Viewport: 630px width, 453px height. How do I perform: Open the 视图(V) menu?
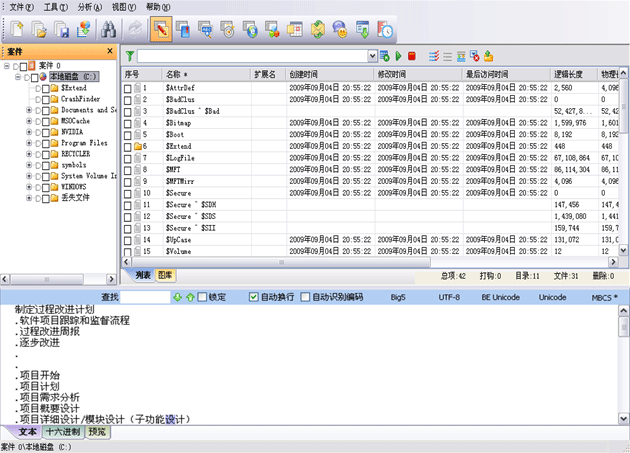pyautogui.click(x=124, y=7)
